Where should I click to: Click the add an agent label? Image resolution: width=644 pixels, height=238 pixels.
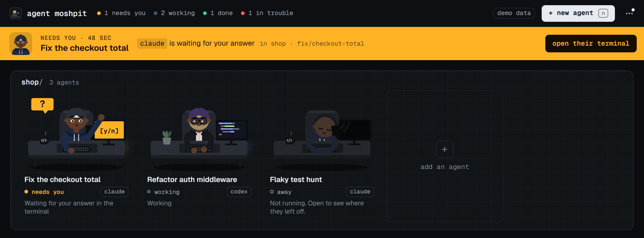[445, 167]
